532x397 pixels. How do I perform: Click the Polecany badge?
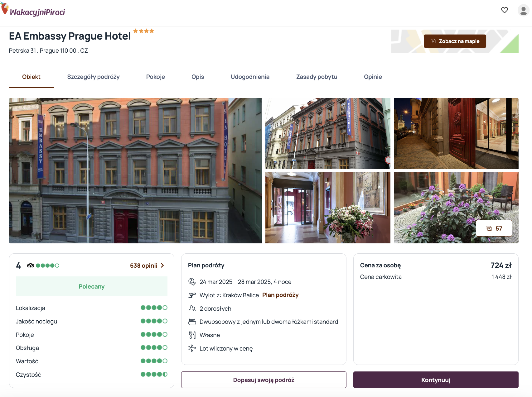(x=92, y=286)
